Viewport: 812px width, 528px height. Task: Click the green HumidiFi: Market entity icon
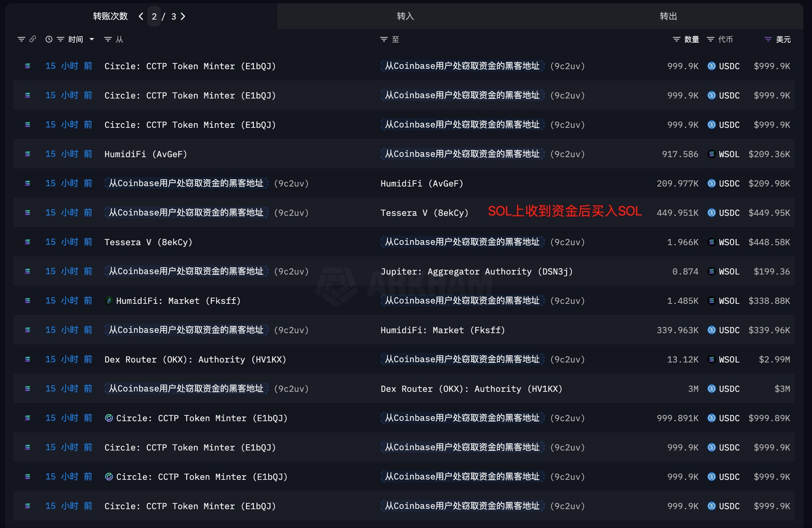coord(109,301)
